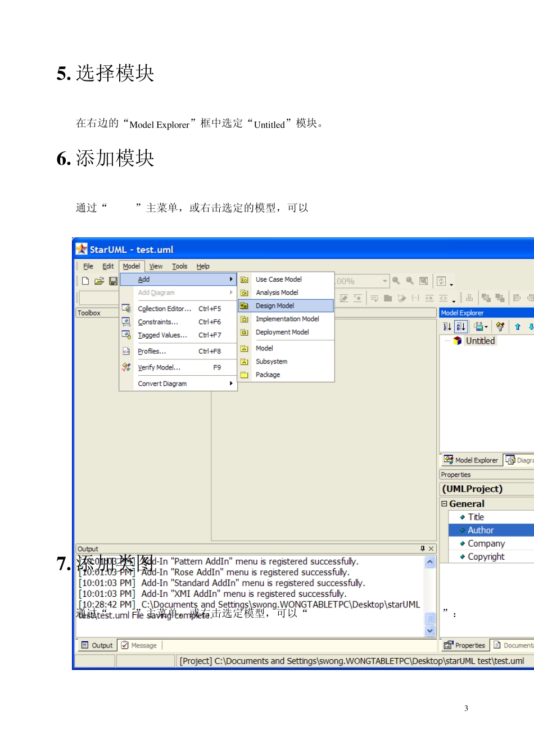Click the Open file folder icon
The width and height of the screenshot is (534, 756).
(x=99, y=281)
